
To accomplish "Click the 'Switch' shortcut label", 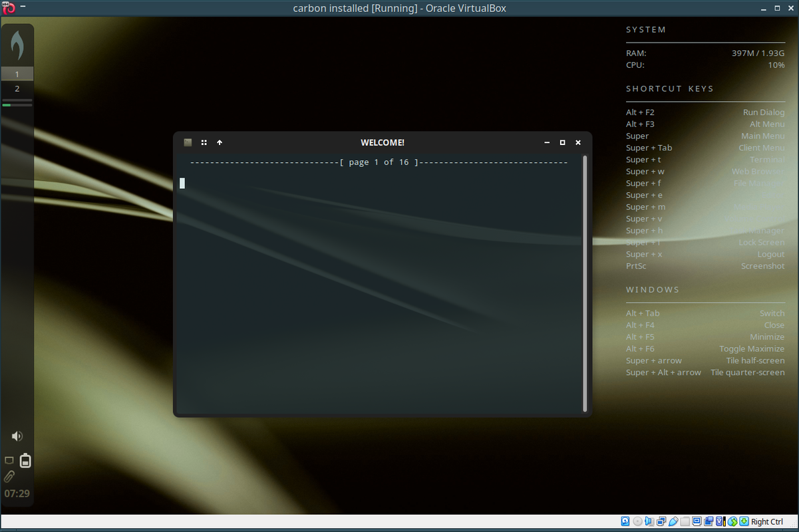I will click(x=772, y=313).
